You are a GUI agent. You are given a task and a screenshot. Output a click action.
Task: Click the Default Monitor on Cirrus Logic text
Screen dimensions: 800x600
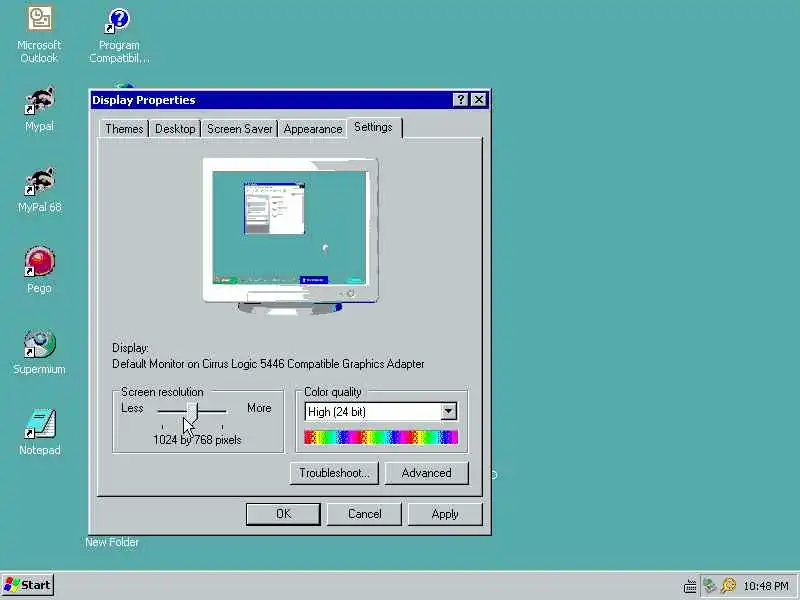268,364
